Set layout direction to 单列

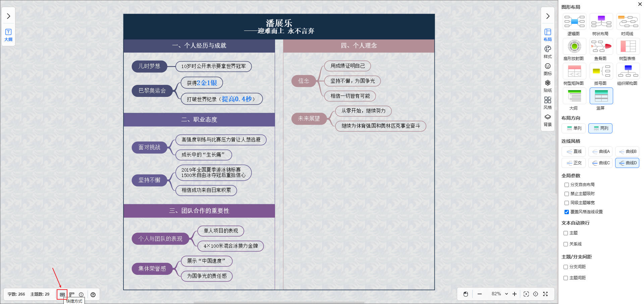coord(574,128)
